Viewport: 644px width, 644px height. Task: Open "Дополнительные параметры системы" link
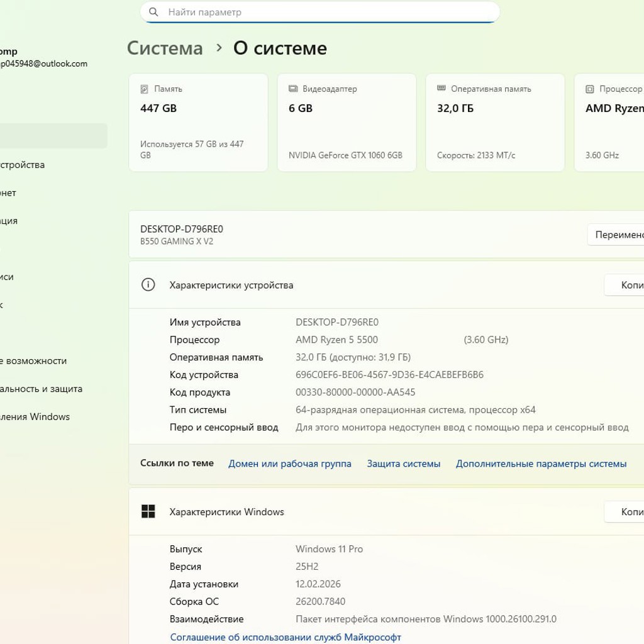click(x=541, y=464)
